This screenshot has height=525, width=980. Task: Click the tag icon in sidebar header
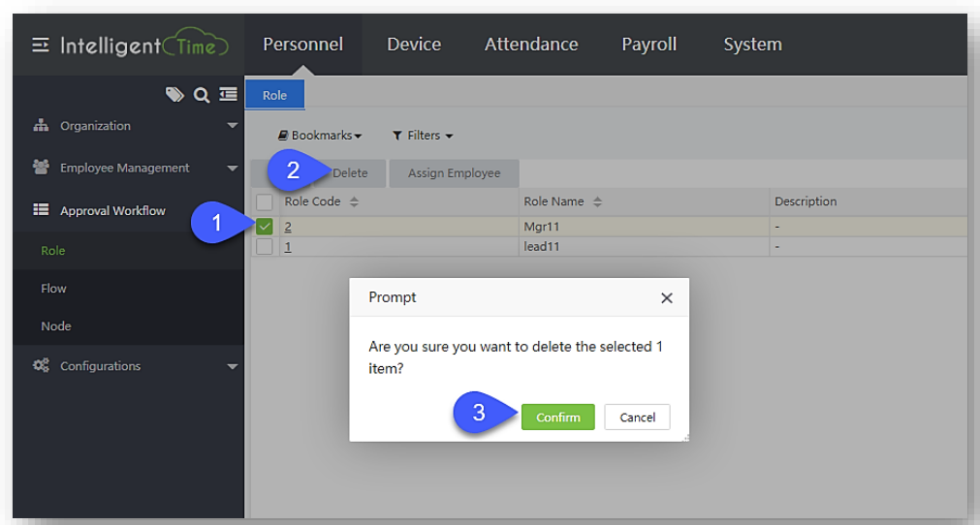pos(174,94)
